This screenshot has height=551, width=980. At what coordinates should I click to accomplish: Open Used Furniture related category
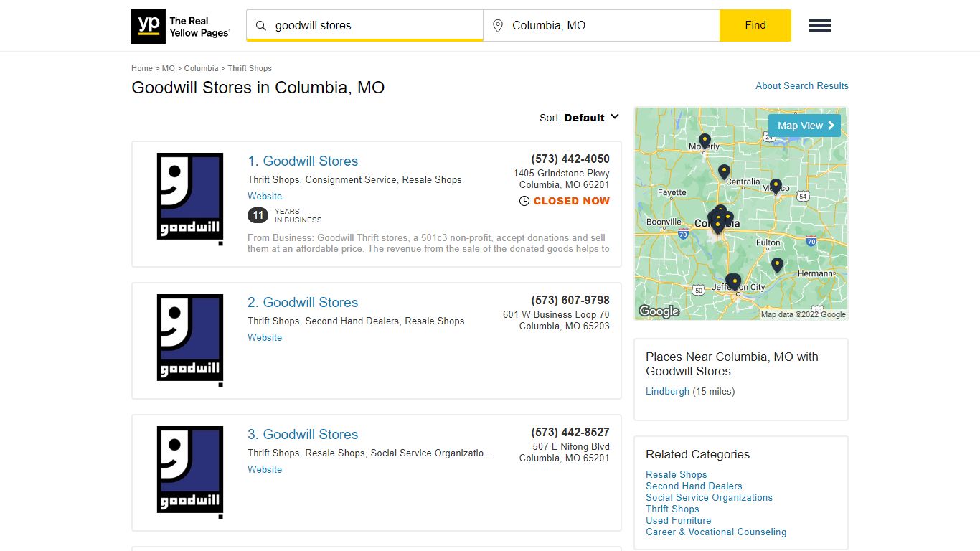pyautogui.click(x=679, y=521)
